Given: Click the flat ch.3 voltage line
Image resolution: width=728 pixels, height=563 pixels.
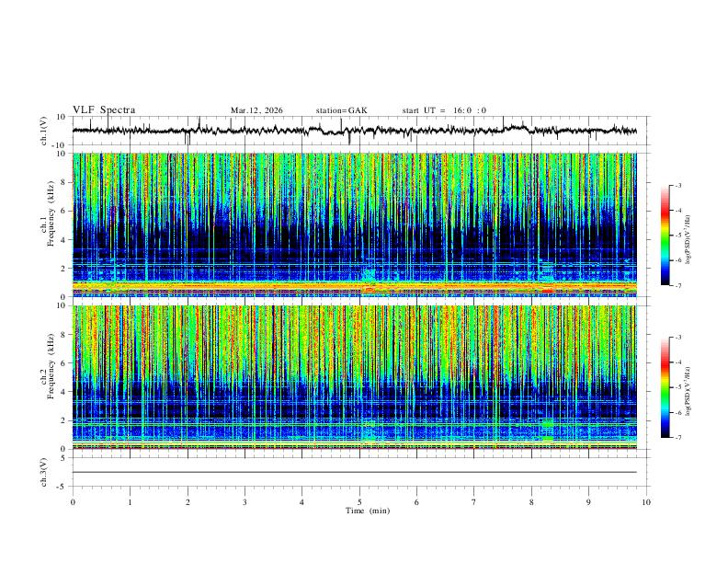Looking at the screenshot, I should 354,472.
